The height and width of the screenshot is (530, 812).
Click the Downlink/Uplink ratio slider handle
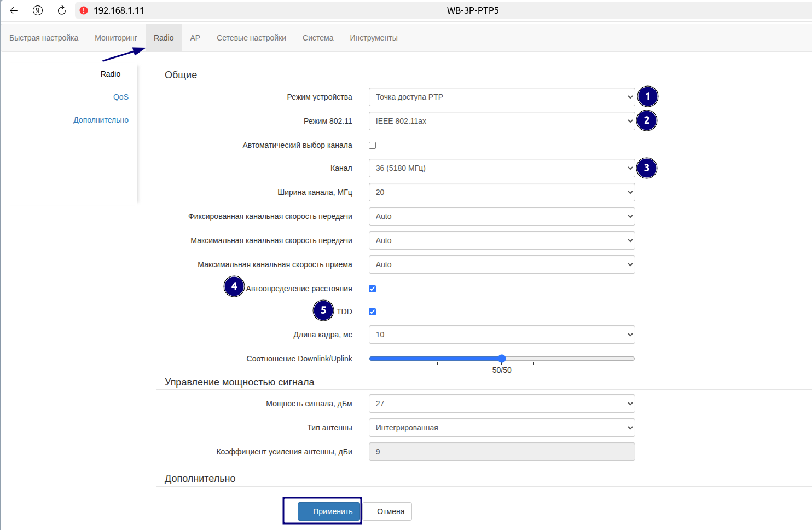(502, 359)
